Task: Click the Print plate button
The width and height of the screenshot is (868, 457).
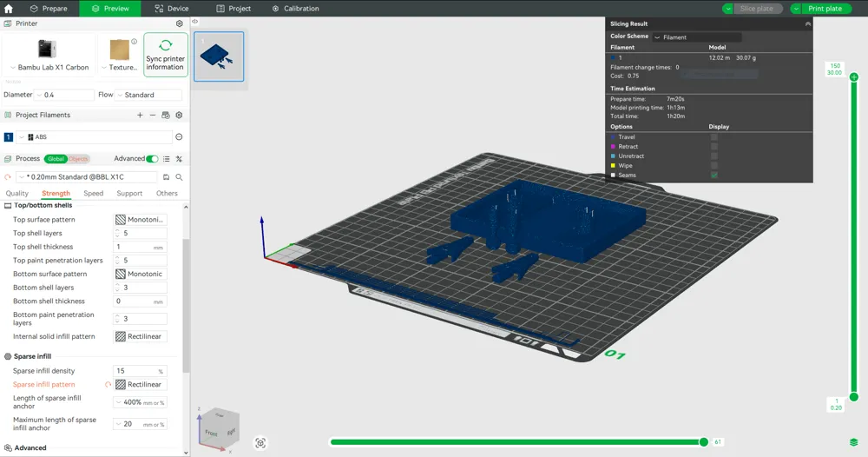Action: (x=825, y=9)
